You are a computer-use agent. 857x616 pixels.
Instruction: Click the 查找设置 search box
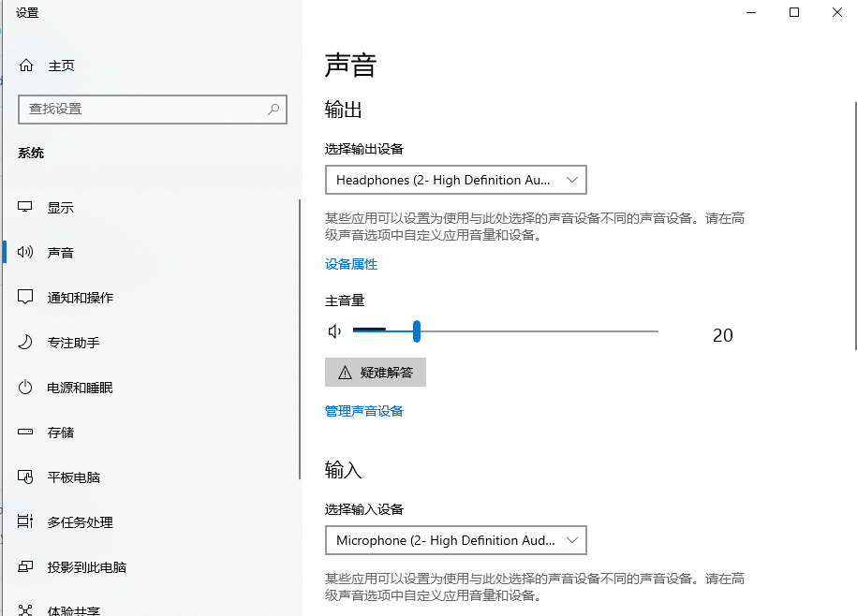click(153, 110)
